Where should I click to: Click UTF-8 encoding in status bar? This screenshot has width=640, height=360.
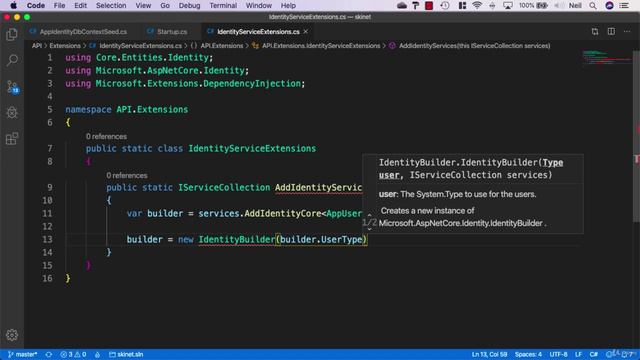click(x=558, y=354)
